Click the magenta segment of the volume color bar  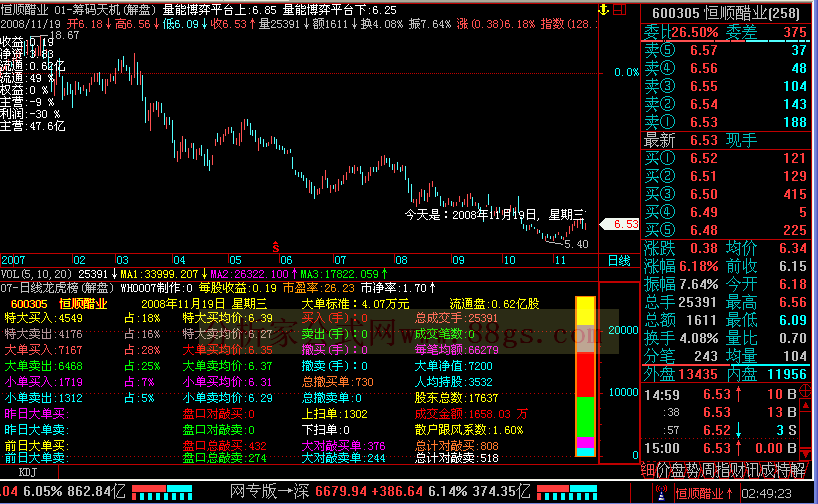585,442
